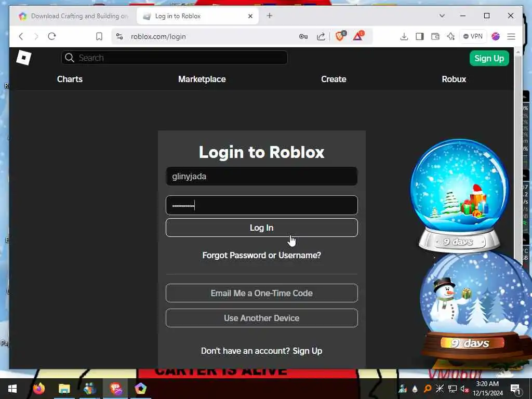
Task: Open the tab search dropdown chevron
Action: pos(442,16)
